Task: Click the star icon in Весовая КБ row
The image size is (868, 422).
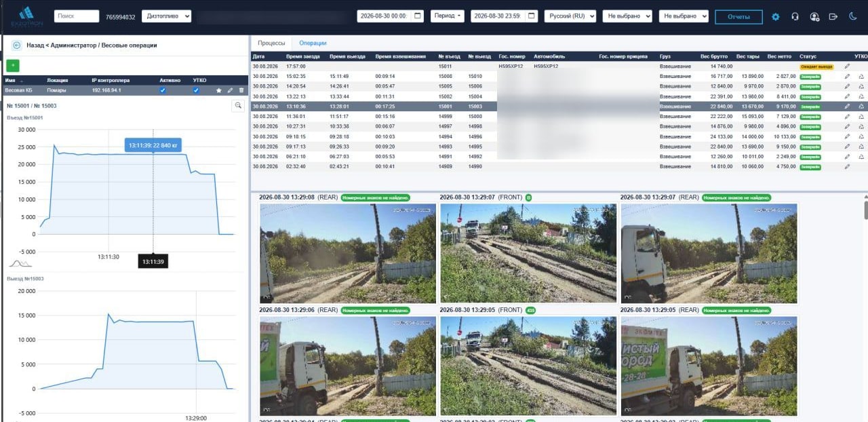Action: [218, 90]
